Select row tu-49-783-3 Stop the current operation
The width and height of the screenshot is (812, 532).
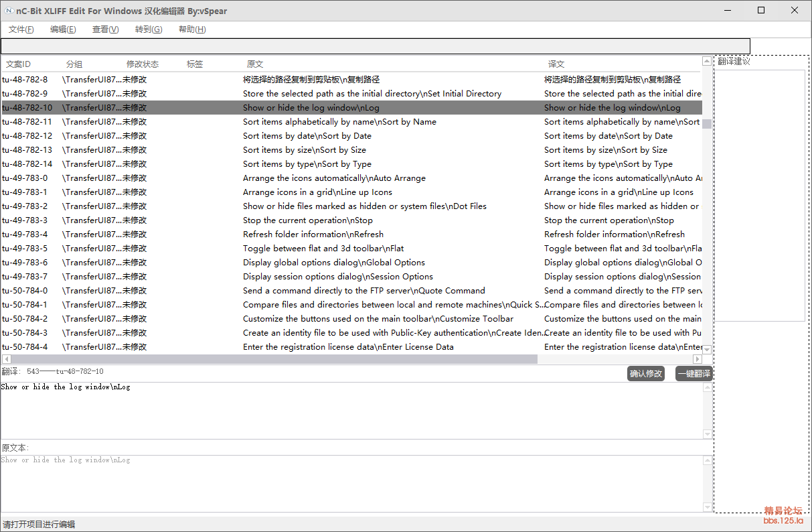(307, 220)
